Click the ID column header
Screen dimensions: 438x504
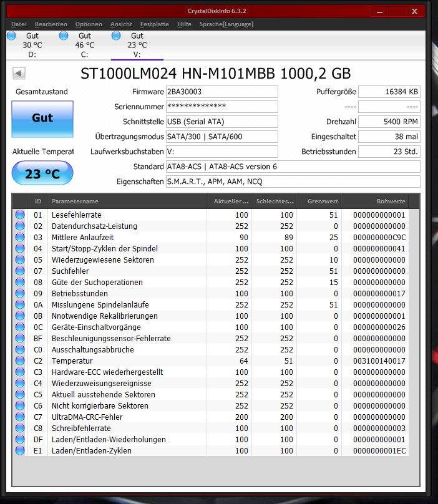37,201
